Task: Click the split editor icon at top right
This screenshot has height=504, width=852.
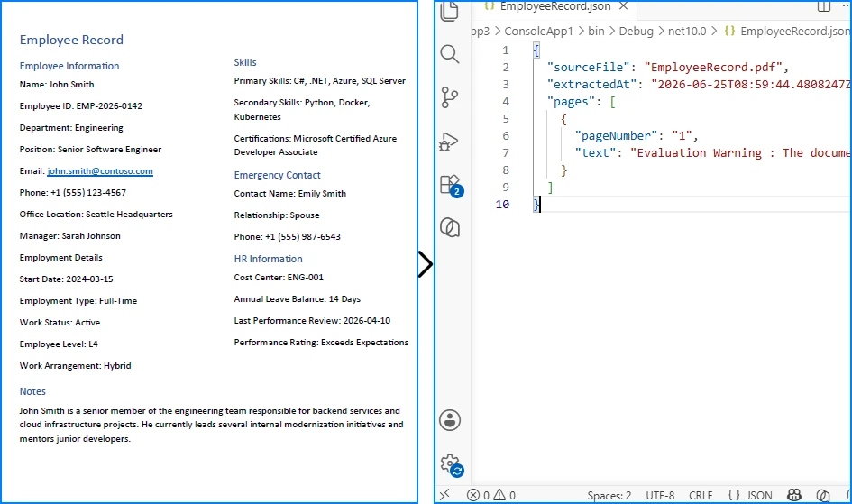Action: pos(824,6)
